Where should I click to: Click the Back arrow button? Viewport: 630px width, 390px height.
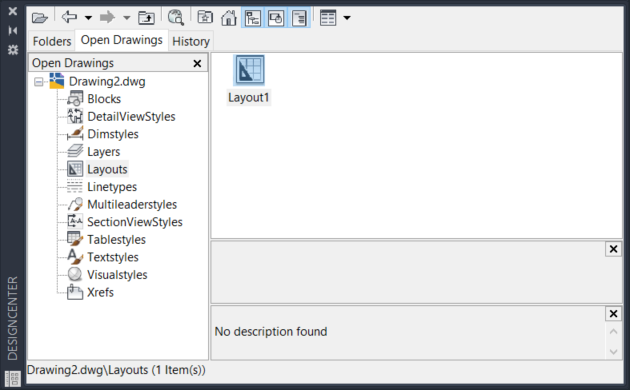pyautogui.click(x=70, y=17)
